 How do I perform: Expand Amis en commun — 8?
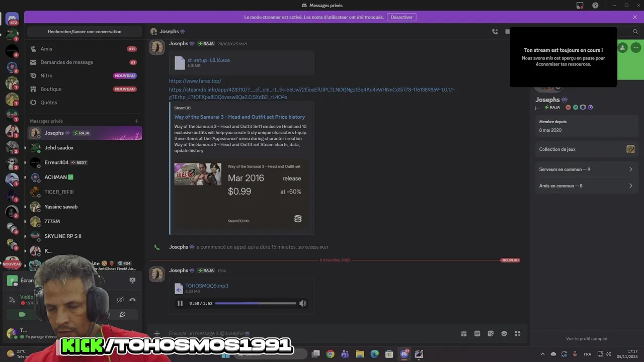[x=586, y=186]
